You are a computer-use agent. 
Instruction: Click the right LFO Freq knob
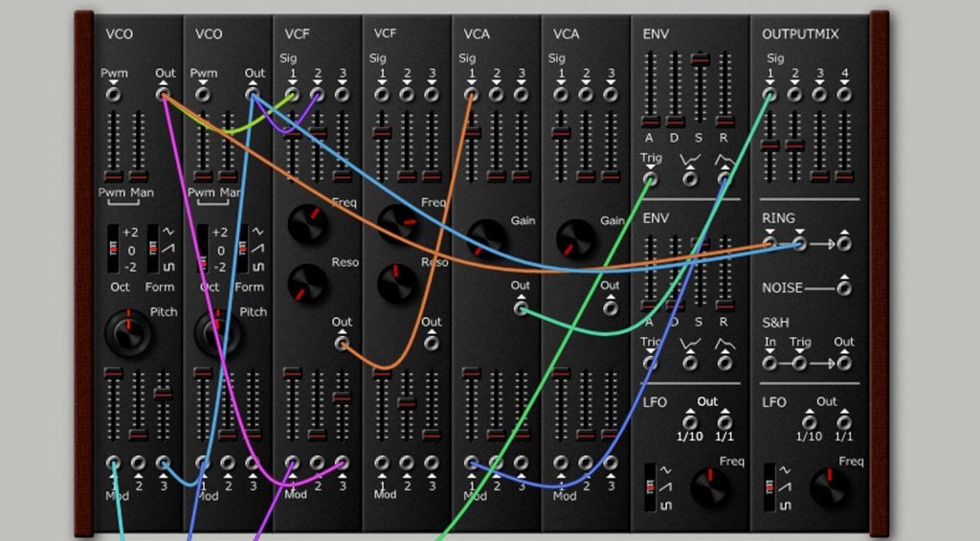(x=830, y=487)
